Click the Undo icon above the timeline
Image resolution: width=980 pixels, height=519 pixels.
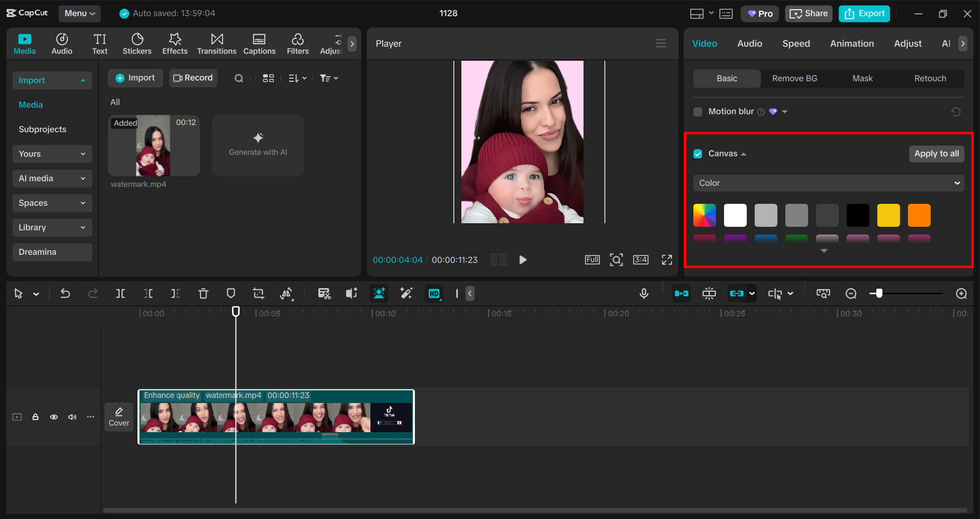click(x=65, y=294)
